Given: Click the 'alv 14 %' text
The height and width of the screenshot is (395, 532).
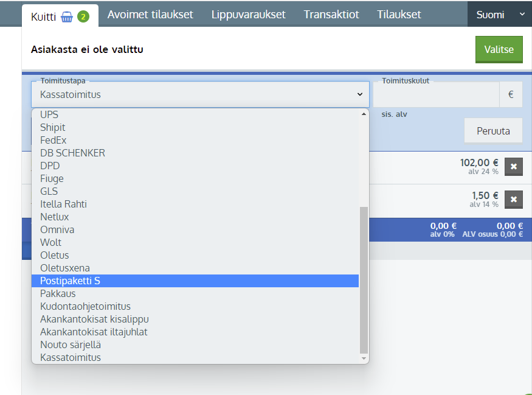Looking at the screenshot, I should click(484, 204).
